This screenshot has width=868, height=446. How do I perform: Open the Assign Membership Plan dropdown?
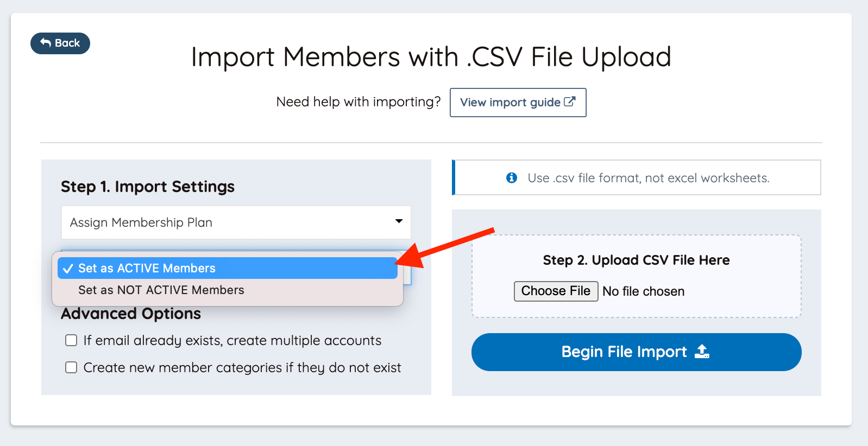(x=236, y=222)
